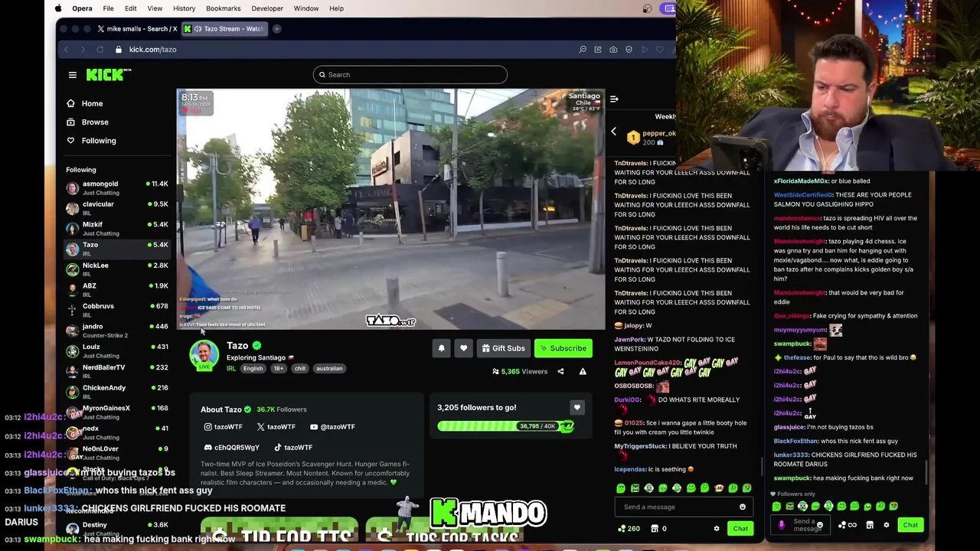Open the chat shop icon showing 0
The image size is (980, 551).
(658, 529)
